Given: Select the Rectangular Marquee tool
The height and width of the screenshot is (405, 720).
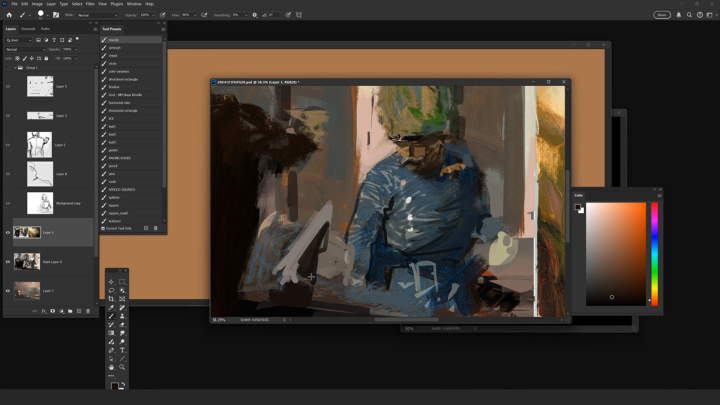Looking at the screenshot, I should pos(122,281).
